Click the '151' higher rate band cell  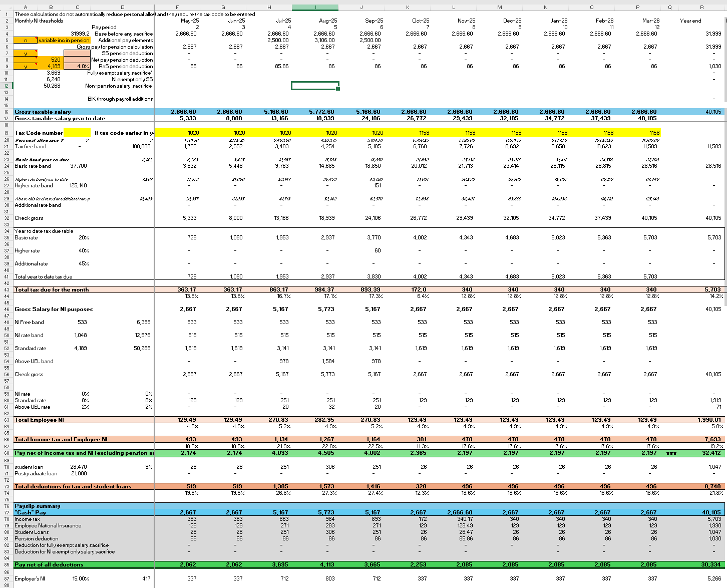point(377,185)
